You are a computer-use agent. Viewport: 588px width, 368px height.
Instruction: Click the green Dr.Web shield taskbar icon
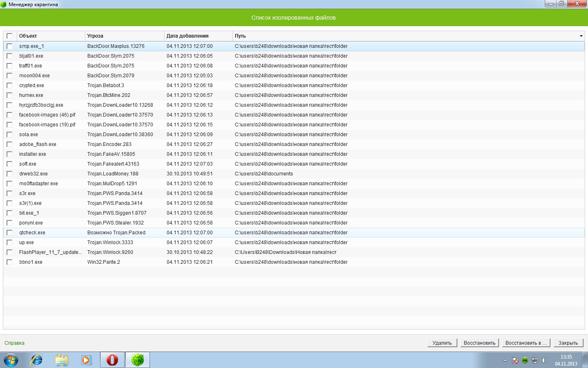138,360
